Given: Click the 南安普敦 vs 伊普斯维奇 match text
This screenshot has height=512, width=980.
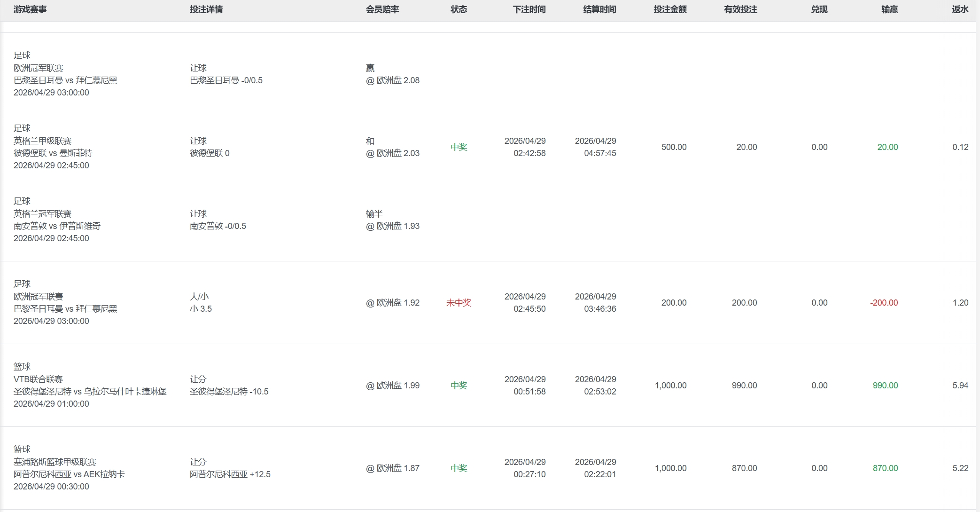Looking at the screenshot, I should 57,226.
